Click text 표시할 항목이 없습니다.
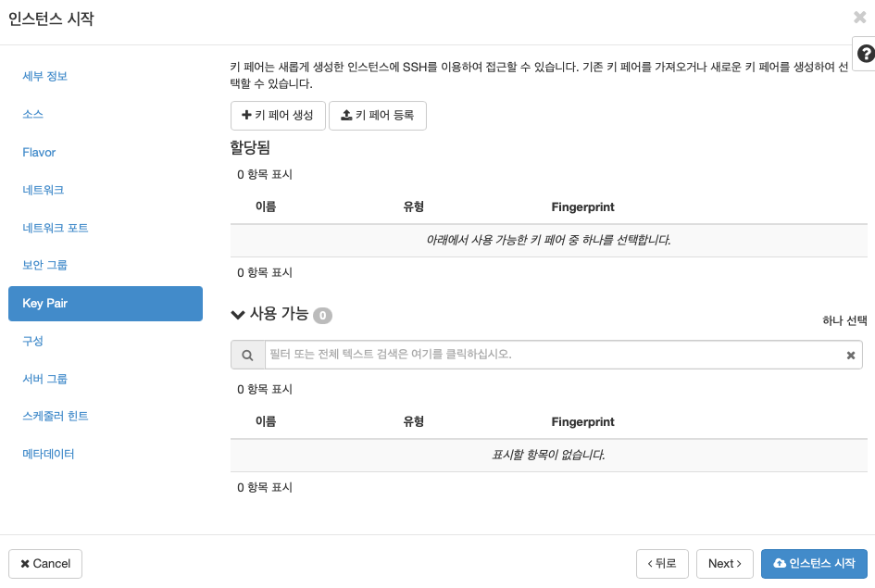The width and height of the screenshot is (875, 588). click(x=548, y=456)
